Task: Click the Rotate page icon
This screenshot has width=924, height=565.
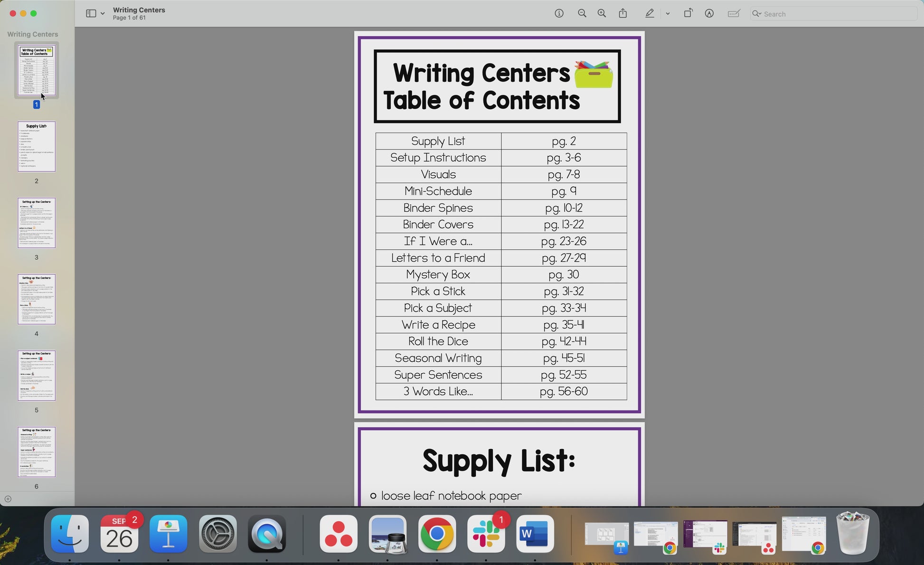Action: point(688,14)
